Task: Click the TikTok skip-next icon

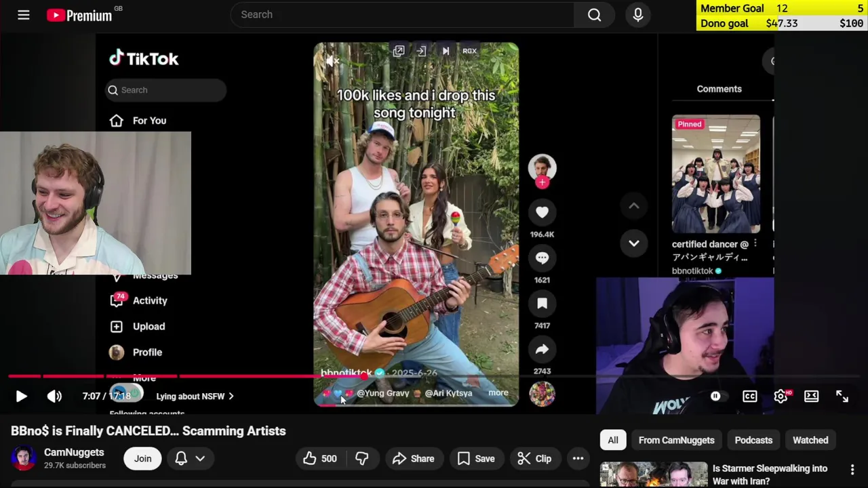Action: tap(446, 51)
